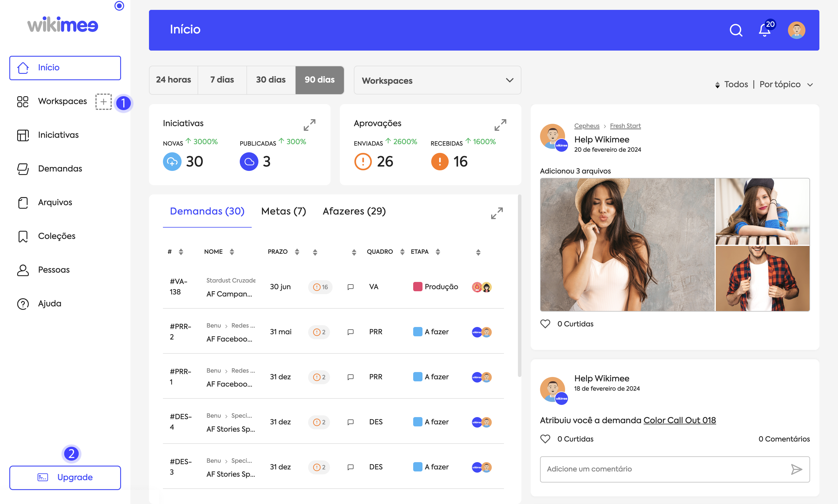This screenshot has height=504, width=838.
Task: Like the Help Wikimee file post
Action: [x=545, y=324]
